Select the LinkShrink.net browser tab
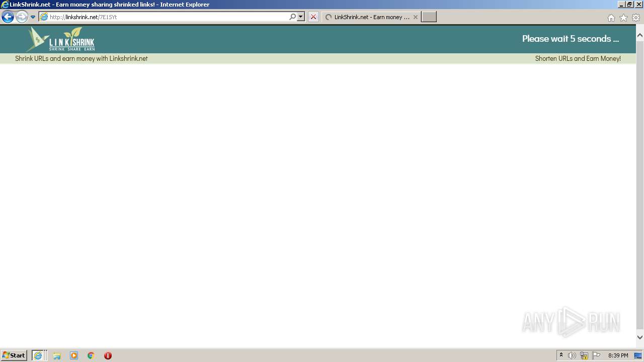 tap(371, 17)
